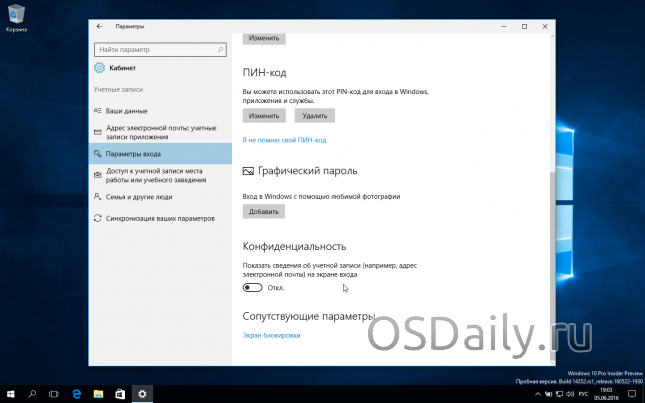The image size is (645, 403).
Task: Open the Task View taskbar icon
Action: [53, 394]
